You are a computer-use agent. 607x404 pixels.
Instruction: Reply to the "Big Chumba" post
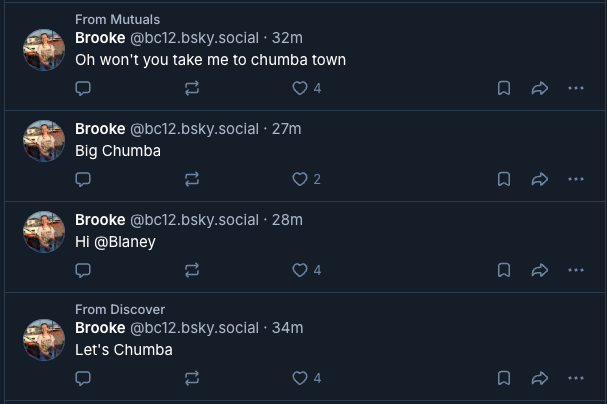84,179
